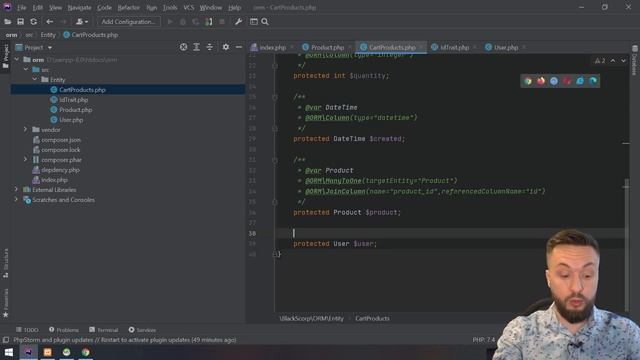The width and height of the screenshot is (640, 360).
Task: Expand the composer.phar node
Action: [x=25, y=160]
